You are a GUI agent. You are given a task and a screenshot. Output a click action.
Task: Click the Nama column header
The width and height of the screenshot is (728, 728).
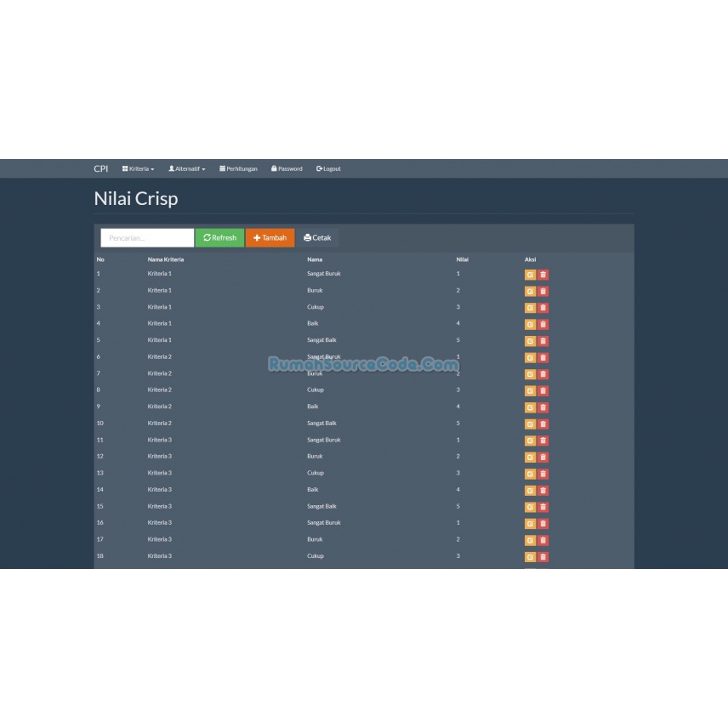click(315, 259)
